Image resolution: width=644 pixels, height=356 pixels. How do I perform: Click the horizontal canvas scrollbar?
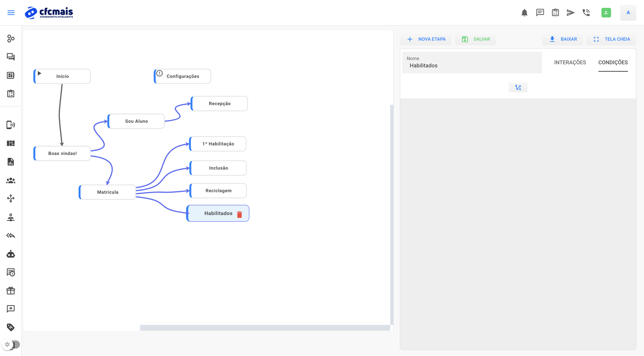tap(82, 328)
